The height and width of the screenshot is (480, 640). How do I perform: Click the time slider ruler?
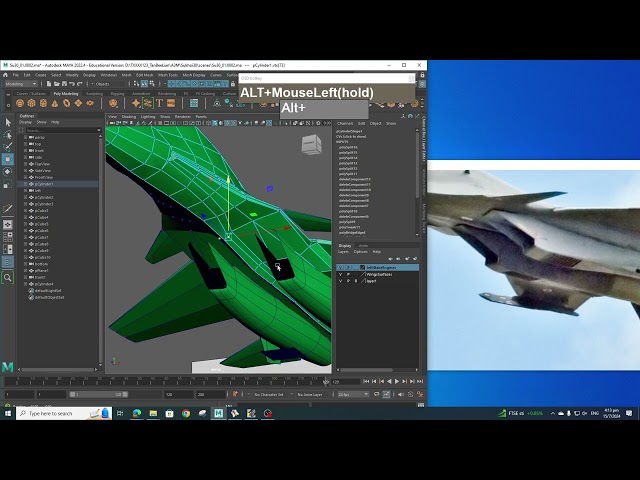click(165, 381)
